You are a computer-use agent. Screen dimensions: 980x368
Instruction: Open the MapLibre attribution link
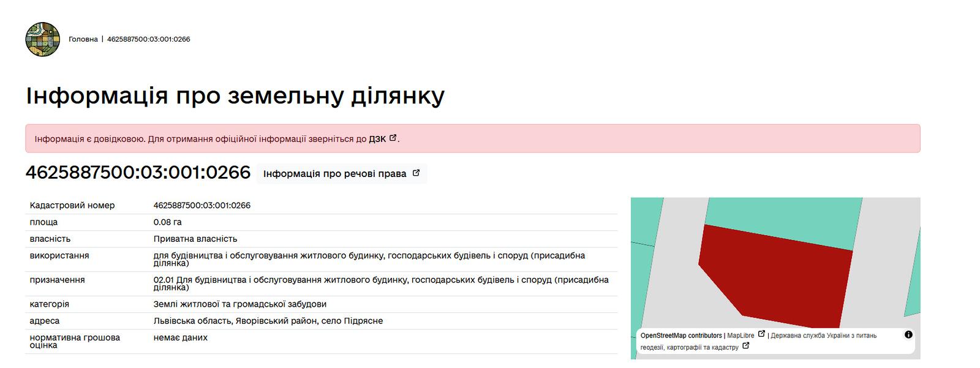[x=741, y=336]
